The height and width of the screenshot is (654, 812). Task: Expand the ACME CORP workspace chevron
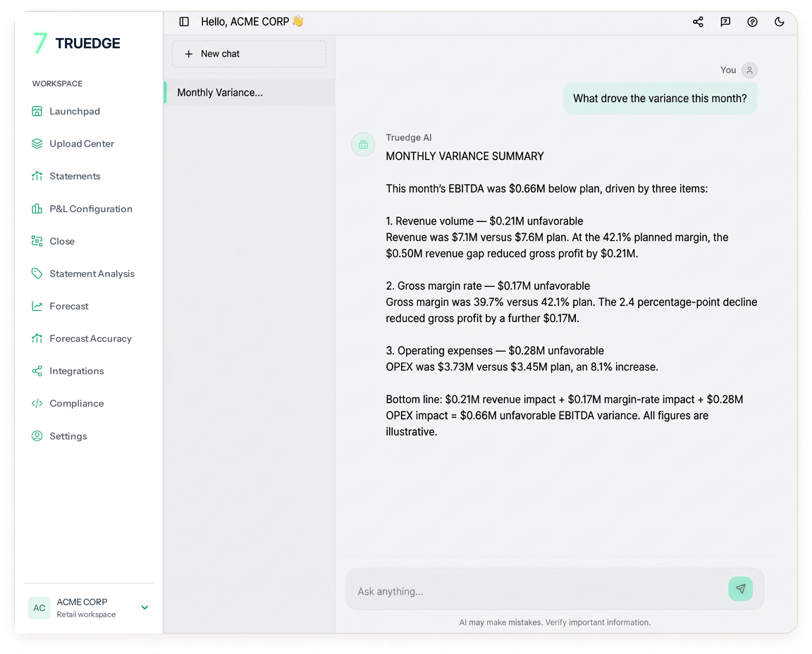coord(145,607)
